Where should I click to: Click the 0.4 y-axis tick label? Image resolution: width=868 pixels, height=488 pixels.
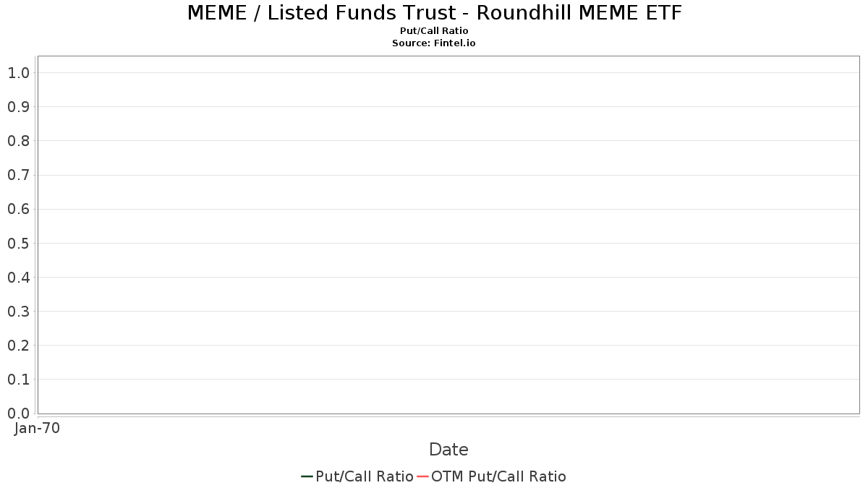(18, 277)
